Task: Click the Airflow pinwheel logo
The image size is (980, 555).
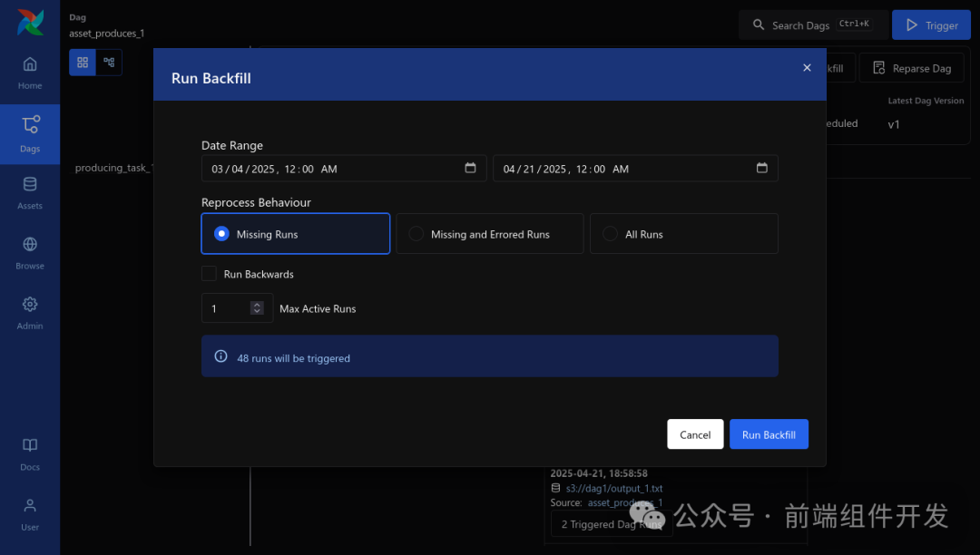Action: pos(30,23)
